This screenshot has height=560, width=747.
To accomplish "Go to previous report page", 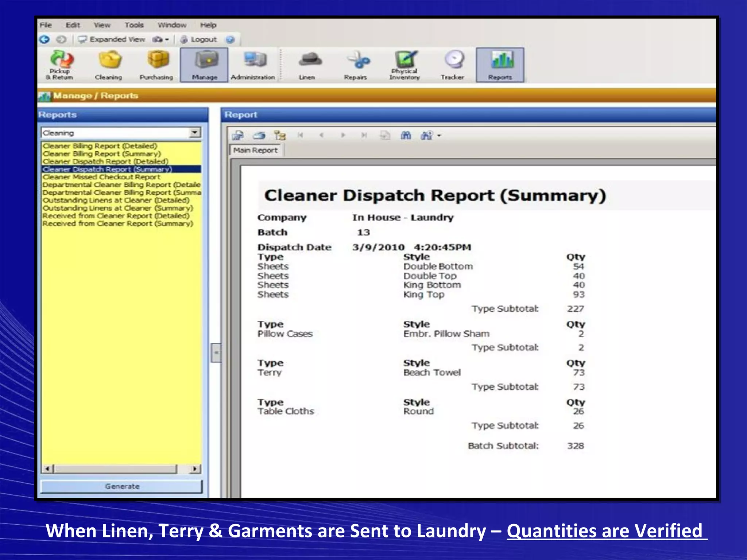I will click(x=321, y=135).
